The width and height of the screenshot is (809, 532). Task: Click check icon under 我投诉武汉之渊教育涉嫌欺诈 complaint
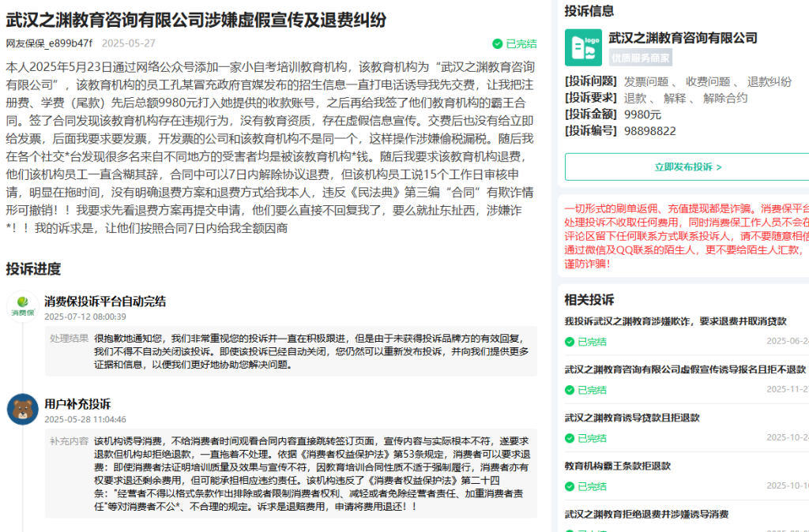click(570, 342)
